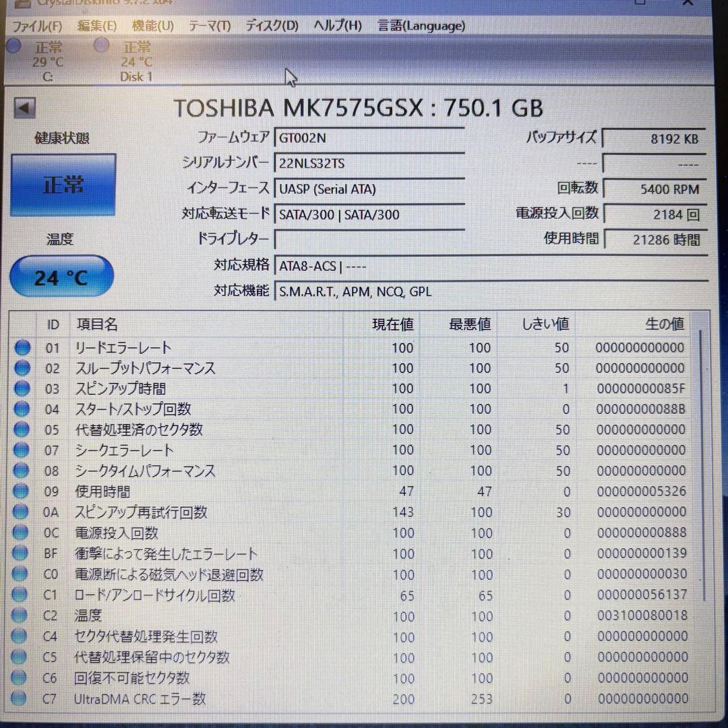Click the 現在値 column header
This screenshot has width=728, height=728.
pos(382,324)
